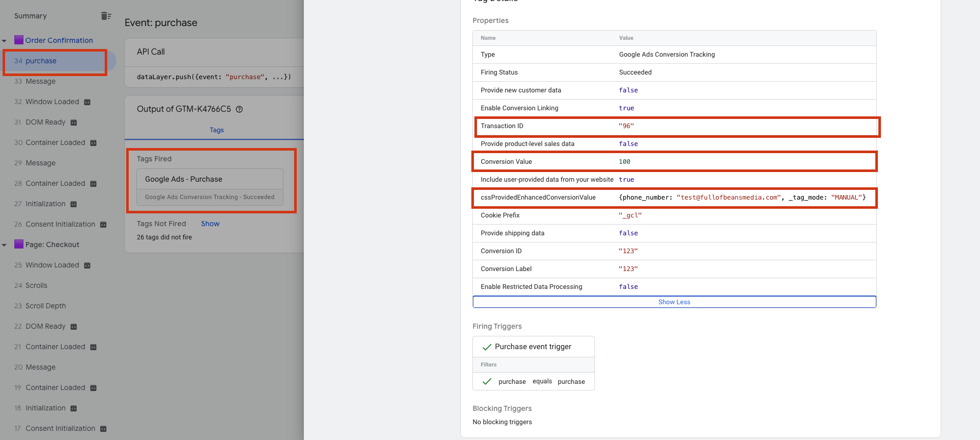
Task: Click the code icon next to 19 Container Loaded
Action: pos(93,388)
